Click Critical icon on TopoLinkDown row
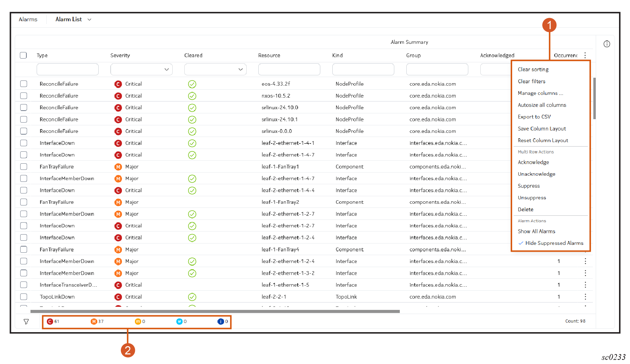This screenshot has height=364, width=630. point(118,297)
